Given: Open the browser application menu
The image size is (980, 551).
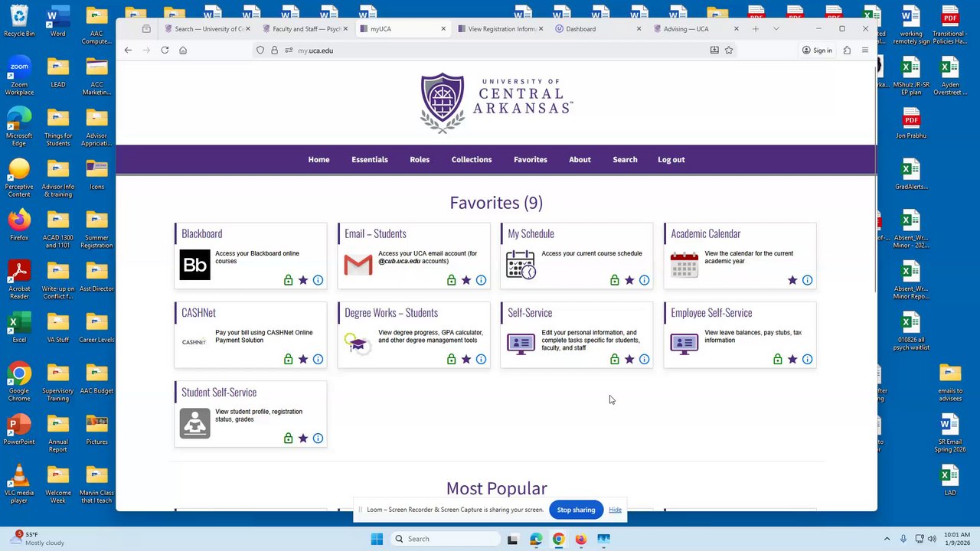Looking at the screenshot, I should (865, 51).
